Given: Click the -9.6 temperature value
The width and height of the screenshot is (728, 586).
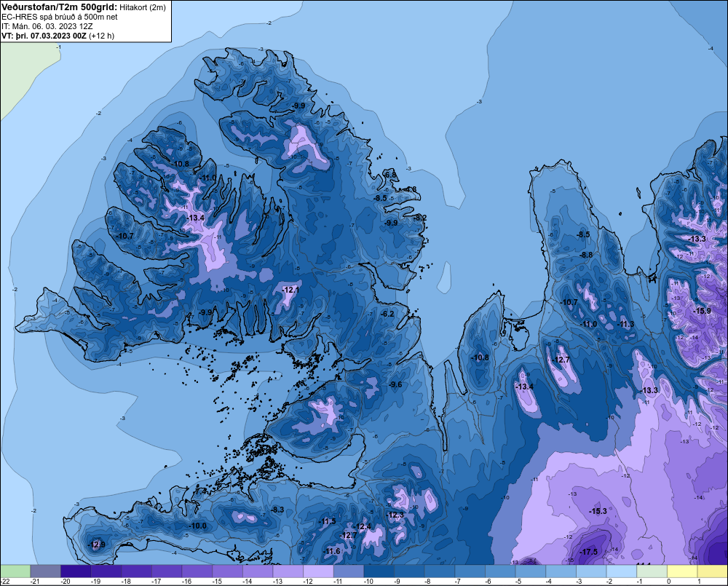Looking at the screenshot, I should pyautogui.click(x=395, y=384).
